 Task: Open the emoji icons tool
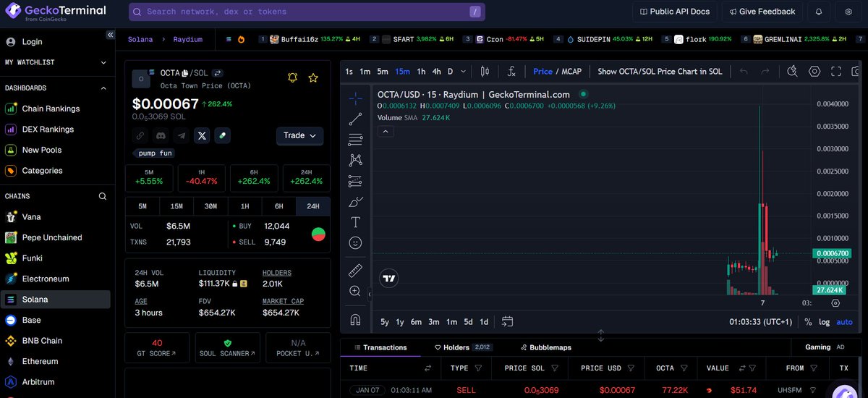355,243
